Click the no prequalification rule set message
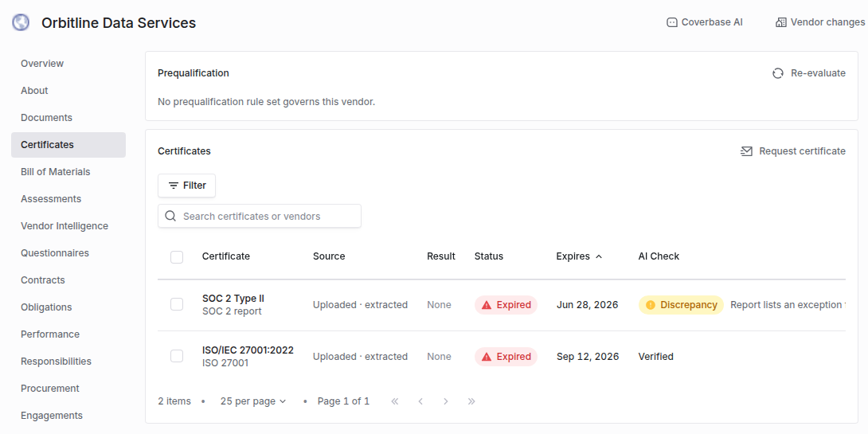Screen dimensions: 868x434 tap(266, 102)
